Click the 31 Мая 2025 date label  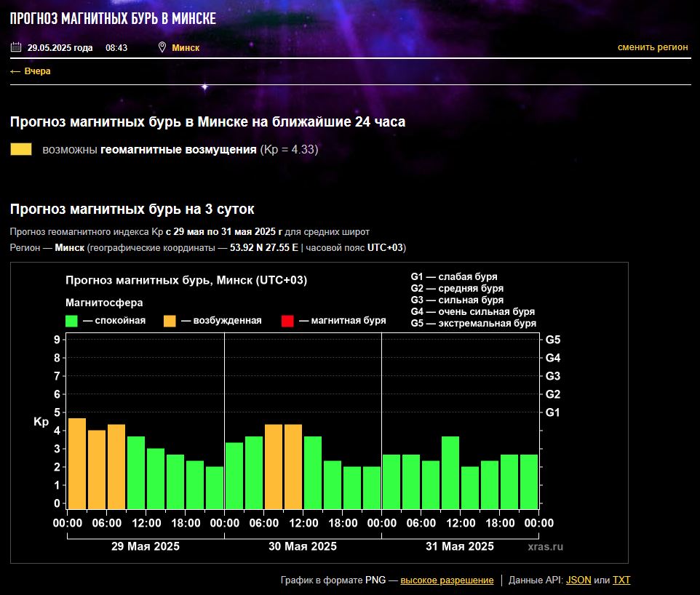point(459,546)
